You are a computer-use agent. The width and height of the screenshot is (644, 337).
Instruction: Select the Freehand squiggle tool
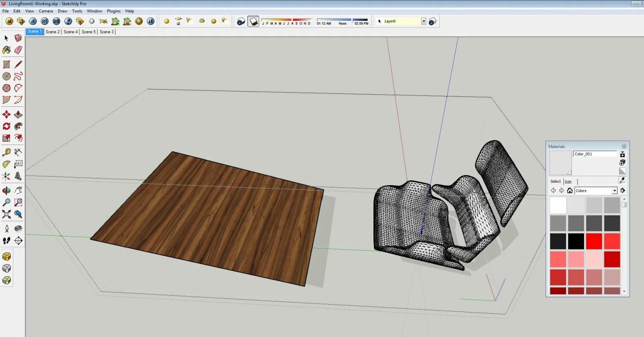point(18,76)
